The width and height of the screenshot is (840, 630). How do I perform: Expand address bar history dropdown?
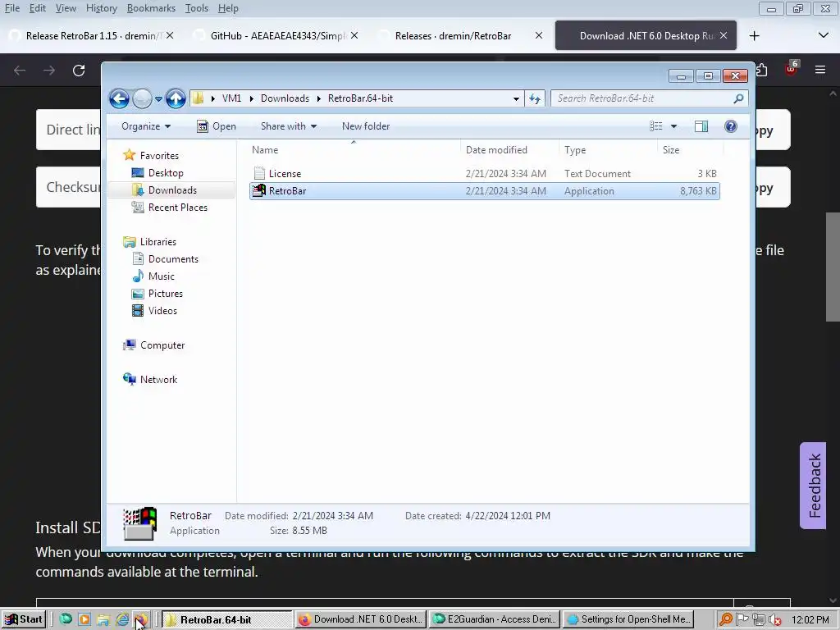[x=516, y=98]
